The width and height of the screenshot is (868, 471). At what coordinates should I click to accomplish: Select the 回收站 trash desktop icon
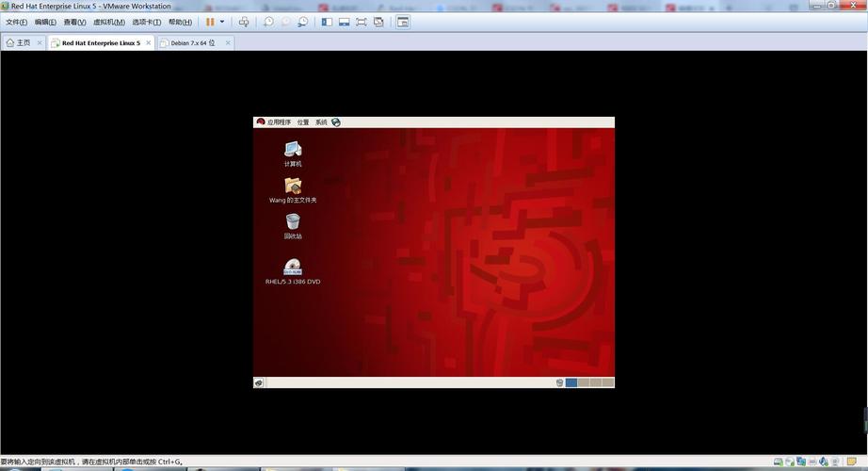click(293, 226)
